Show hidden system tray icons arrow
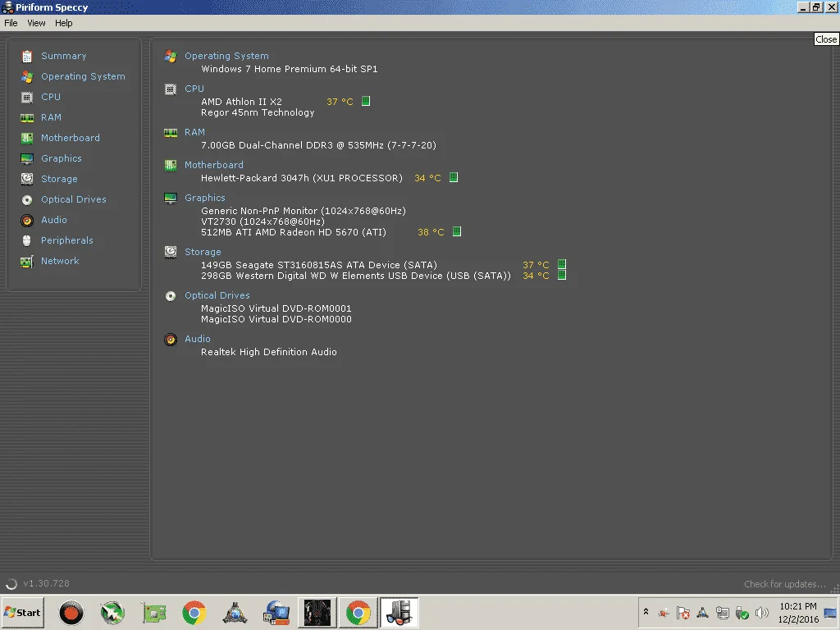This screenshot has width=840, height=630. (x=646, y=612)
